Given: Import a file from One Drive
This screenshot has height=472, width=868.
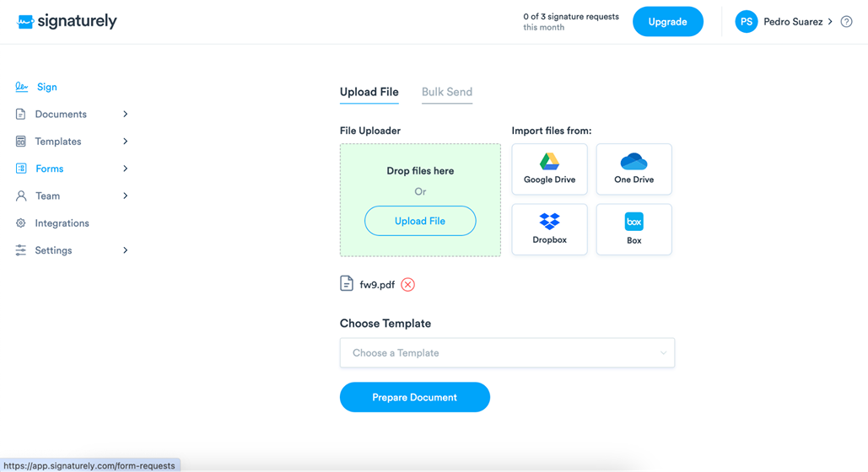Looking at the screenshot, I should [x=633, y=169].
